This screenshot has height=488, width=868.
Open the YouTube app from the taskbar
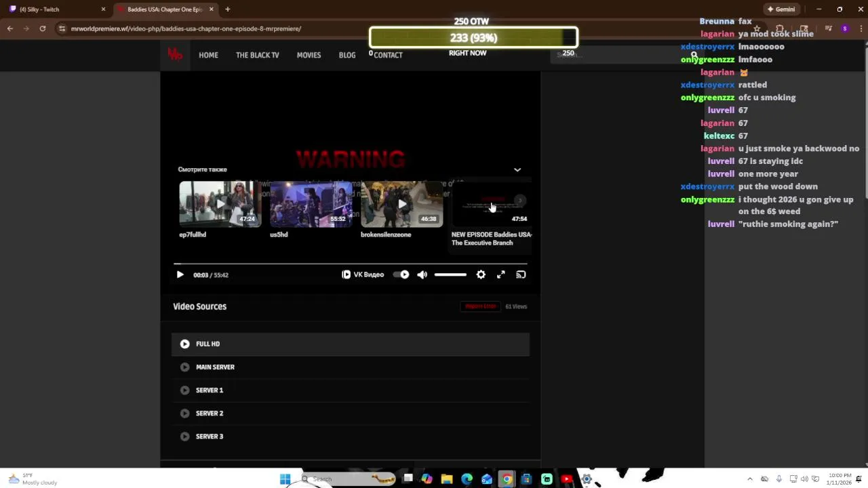[566, 479]
